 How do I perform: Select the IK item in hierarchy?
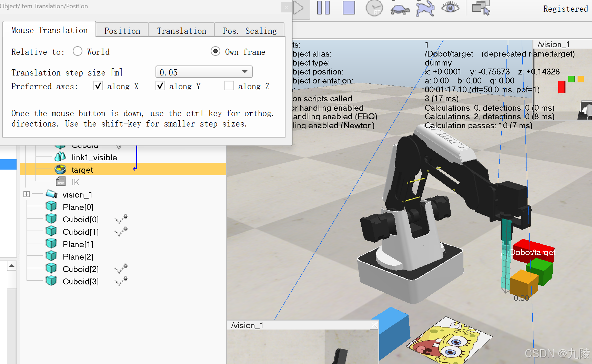point(75,182)
